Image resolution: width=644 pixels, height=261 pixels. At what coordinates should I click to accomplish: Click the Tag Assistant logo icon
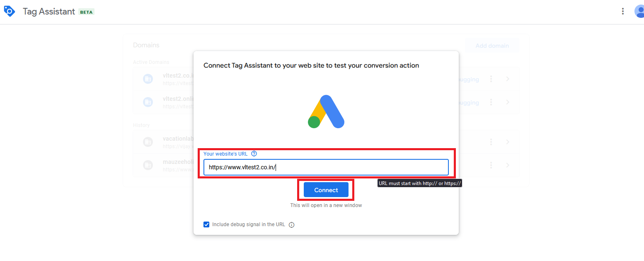click(10, 11)
